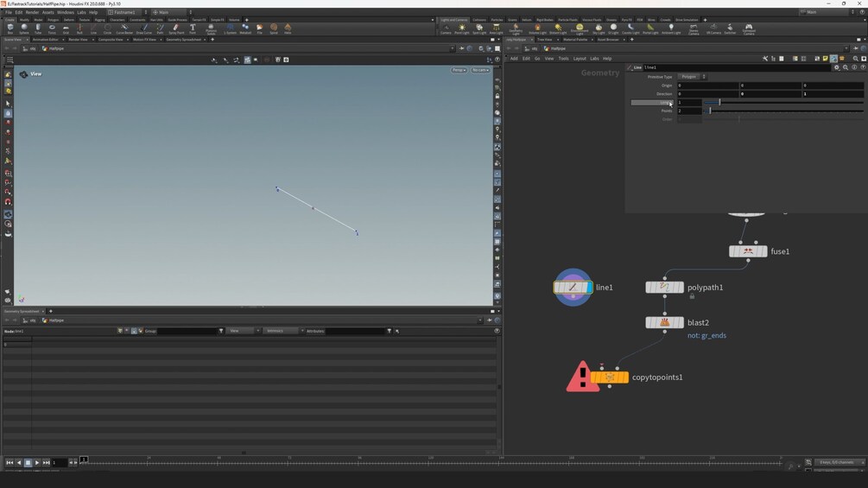Select the copytopoints1 node
868x488 pixels.
point(609,377)
